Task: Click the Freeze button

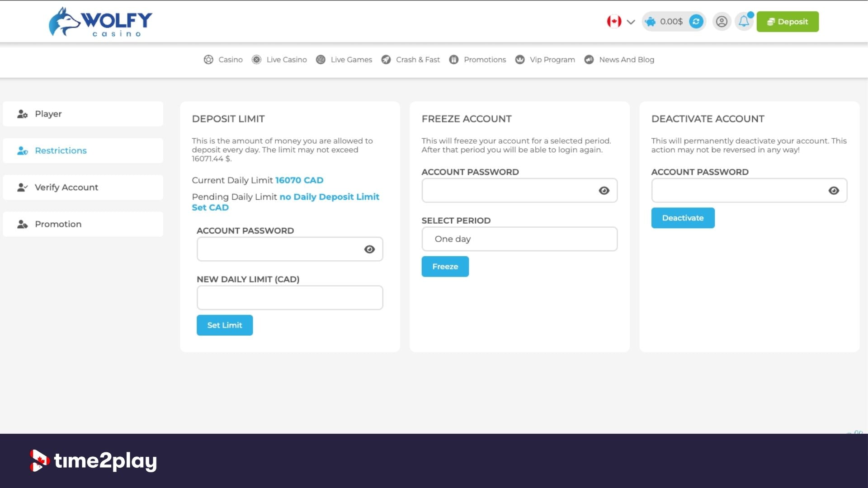Action: 445,267
